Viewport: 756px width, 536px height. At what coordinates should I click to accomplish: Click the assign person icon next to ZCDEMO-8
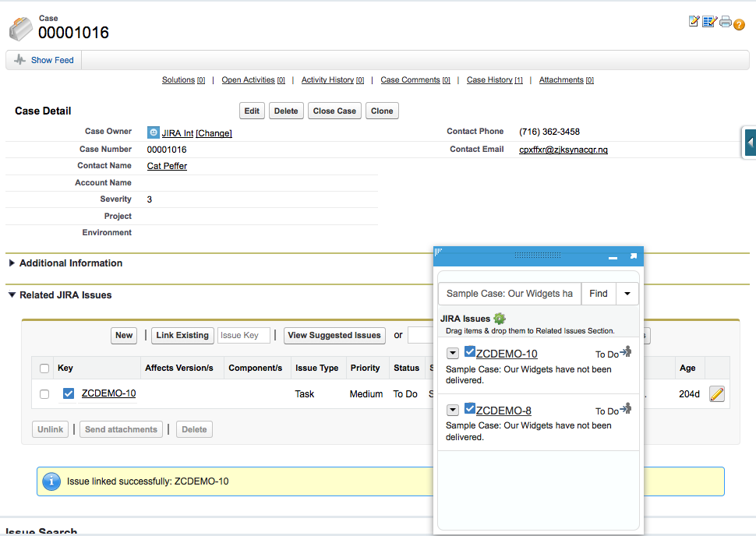(x=625, y=408)
